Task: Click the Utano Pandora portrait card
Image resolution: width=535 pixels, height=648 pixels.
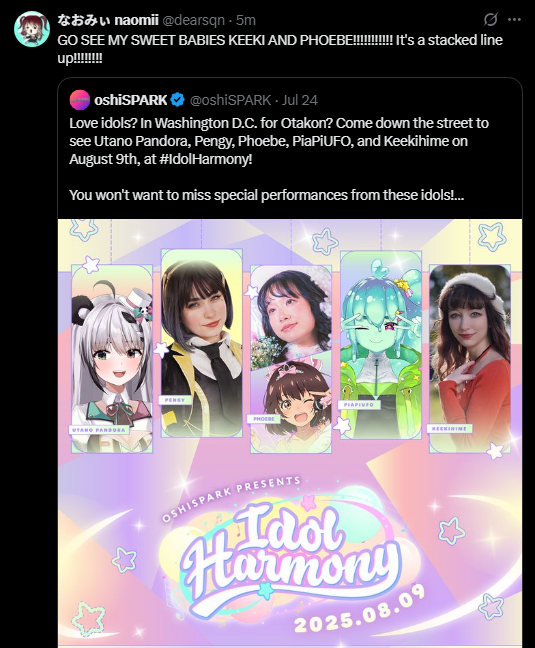Action: click(112, 359)
